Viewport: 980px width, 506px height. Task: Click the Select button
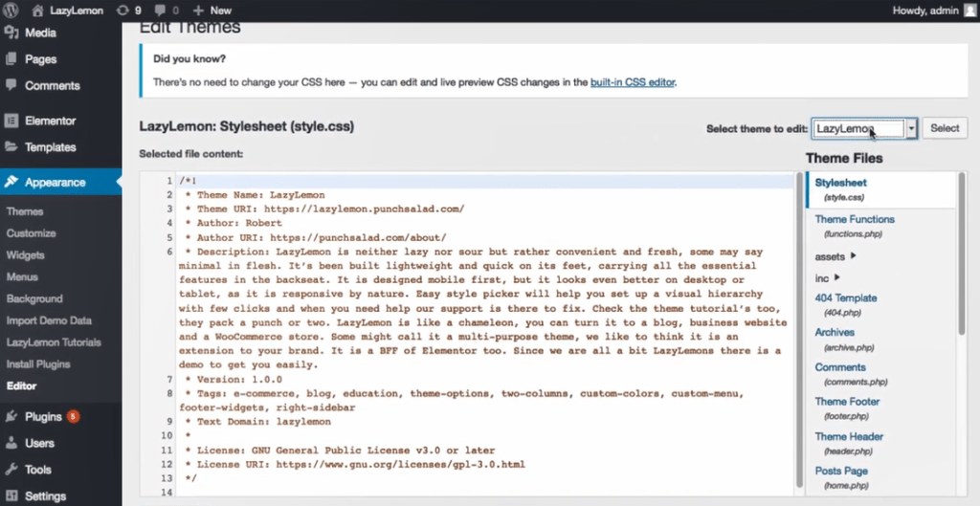click(x=945, y=128)
